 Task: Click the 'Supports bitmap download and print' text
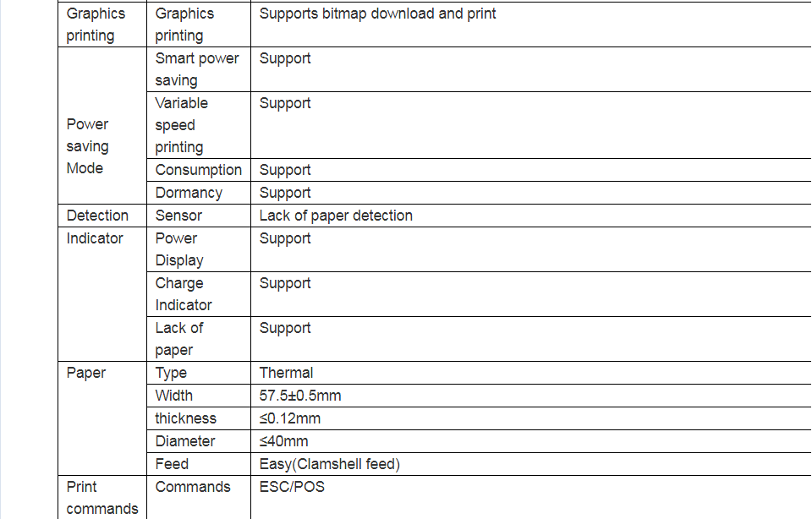tap(377, 14)
